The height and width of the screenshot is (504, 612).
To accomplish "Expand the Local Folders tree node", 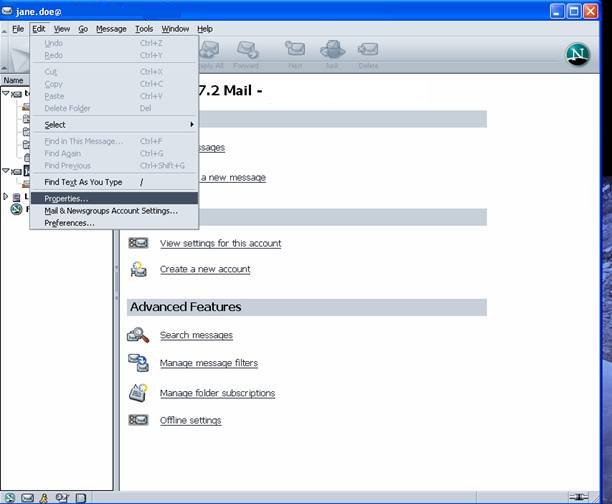I will tap(6, 197).
